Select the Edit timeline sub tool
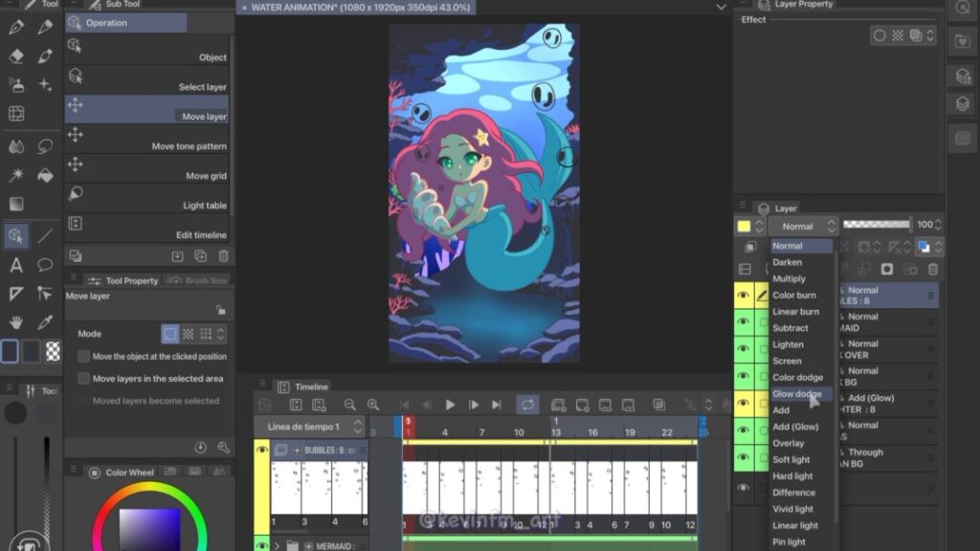The image size is (980, 551). point(146,228)
